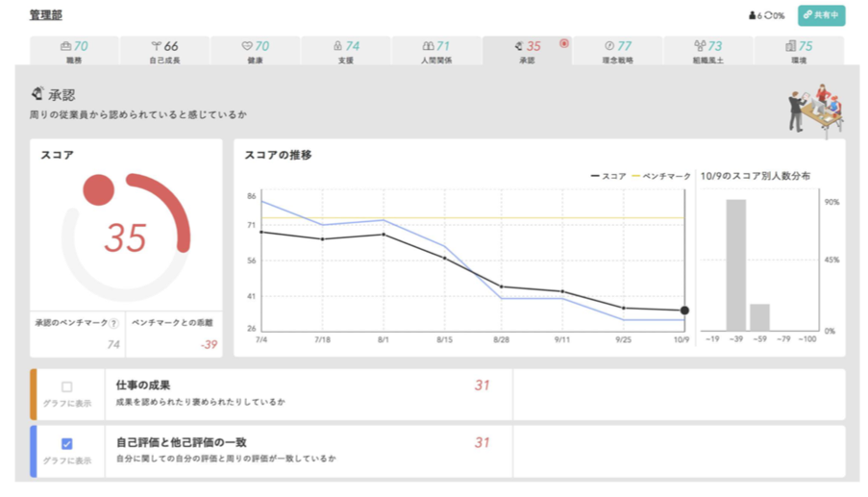Select the 承認 tab scoring 35

[527, 51]
